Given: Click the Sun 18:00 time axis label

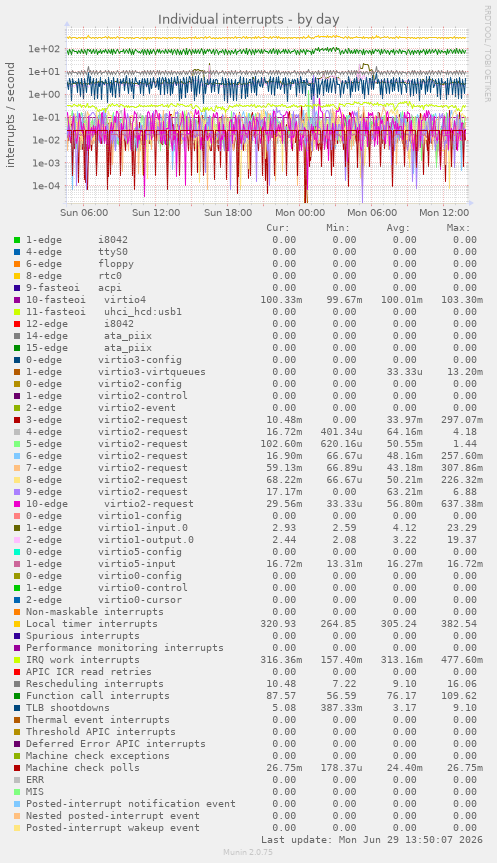Looking at the screenshot, I should 228,212.
